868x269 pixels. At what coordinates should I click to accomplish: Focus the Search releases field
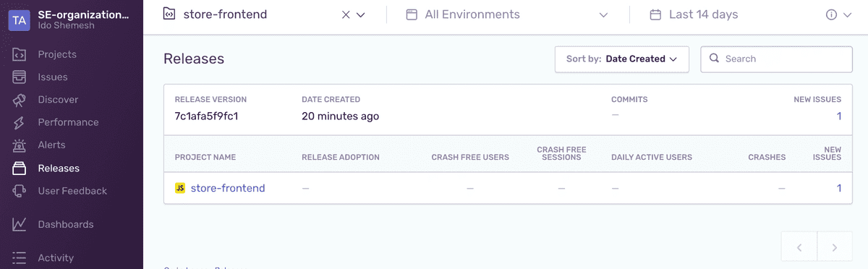pos(776,59)
